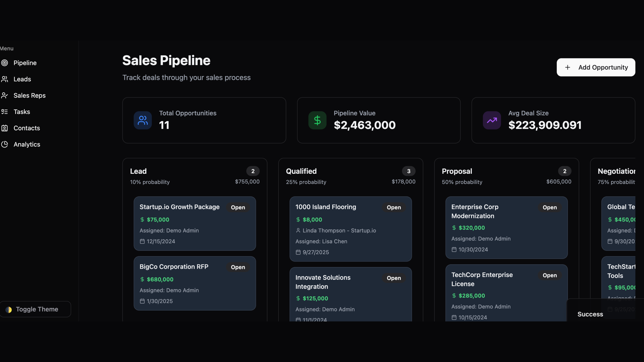Image resolution: width=644 pixels, height=362 pixels.
Task: Click Open status on Enterprise Corp Modernization
Action: point(549,207)
